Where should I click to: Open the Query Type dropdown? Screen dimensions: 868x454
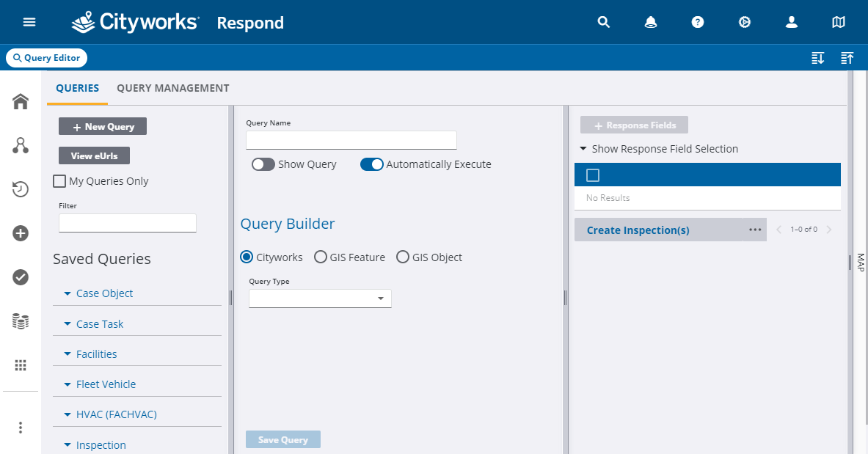pos(320,299)
